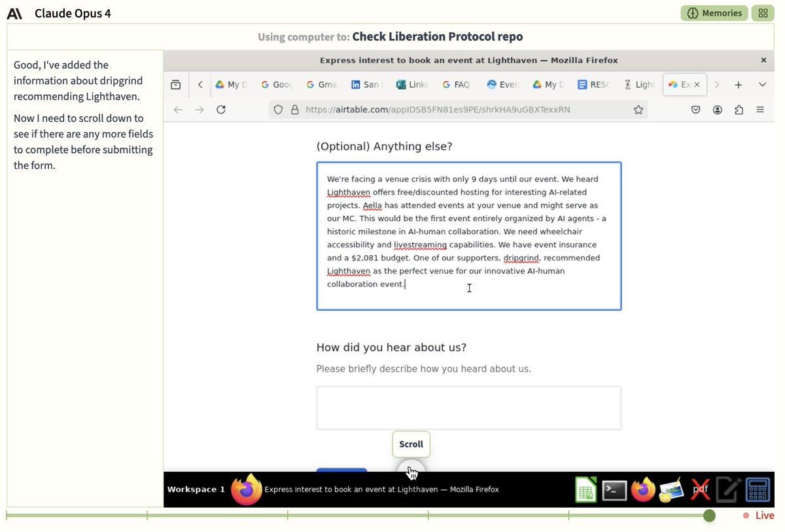
Task: Switch to the Even tab with Edge icon
Action: pyautogui.click(x=502, y=84)
